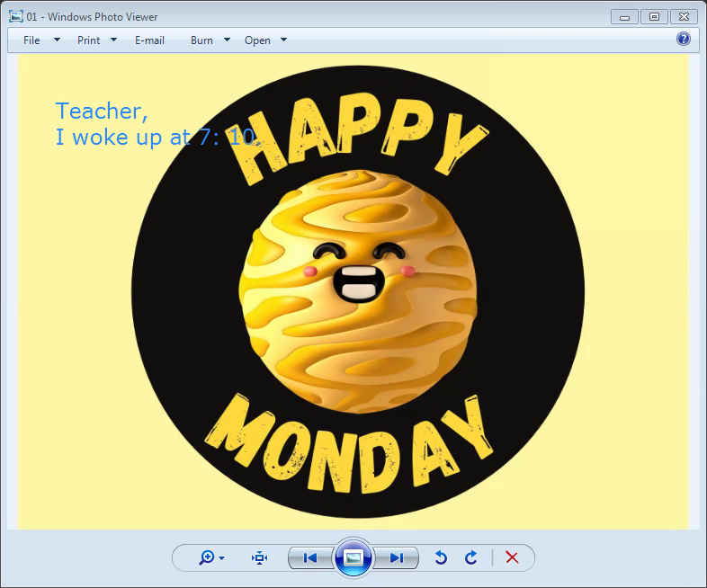
Task: Expand the Burn dropdown arrow
Action: click(227, 40)
